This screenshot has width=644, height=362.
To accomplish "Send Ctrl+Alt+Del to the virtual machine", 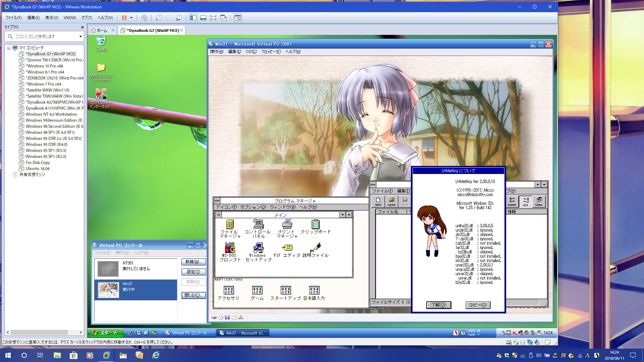I will (x=144, y=18).
